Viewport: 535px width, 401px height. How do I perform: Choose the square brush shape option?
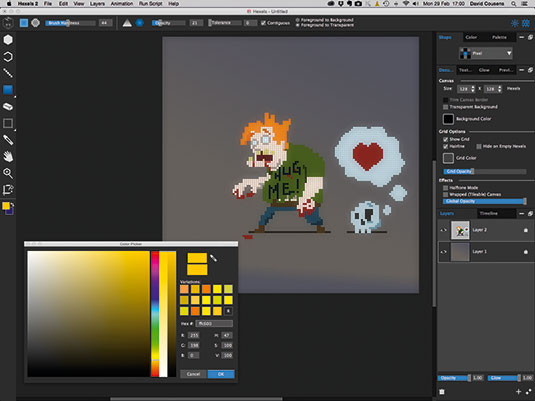[x=24, y=23]
